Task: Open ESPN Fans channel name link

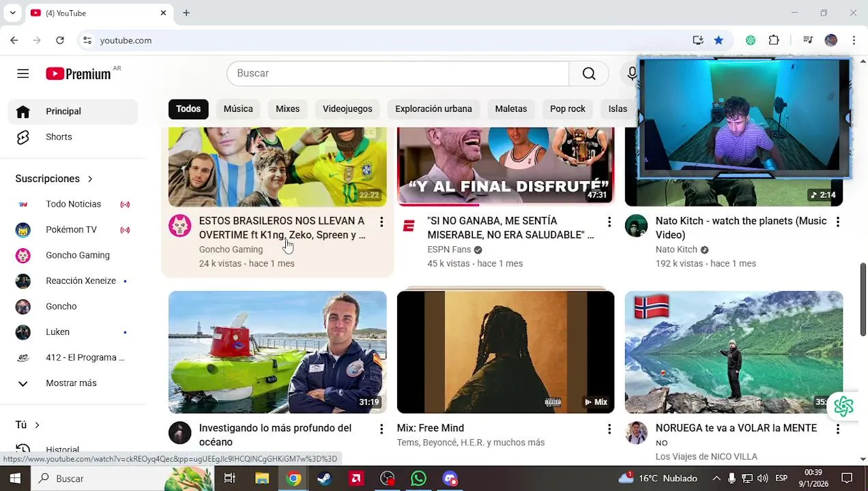Action: pyautogui.click(x=449, y=250)
